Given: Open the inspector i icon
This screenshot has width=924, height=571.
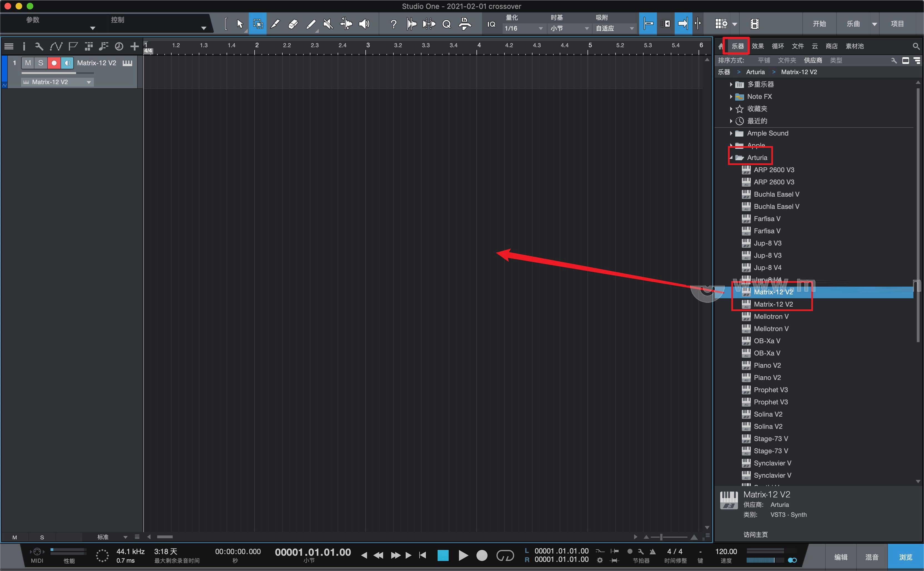Looking at the screenshot, I should coord(24,46).
